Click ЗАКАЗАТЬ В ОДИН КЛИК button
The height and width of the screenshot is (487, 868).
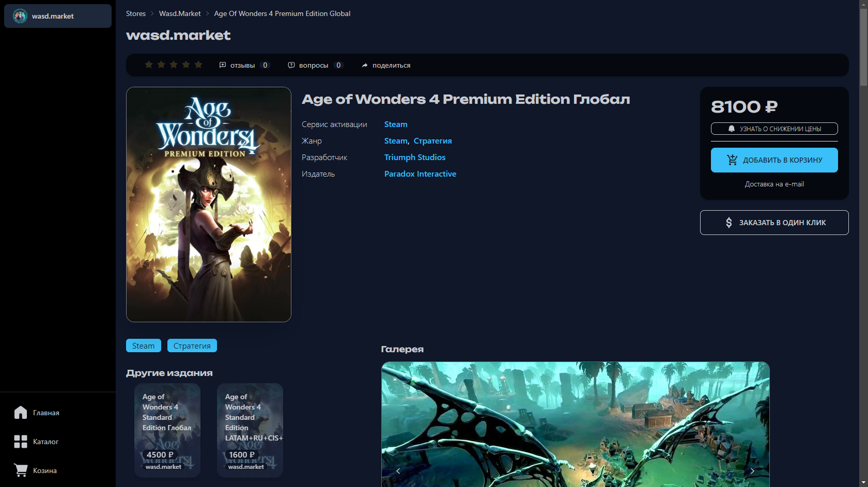tap(774, 223)
